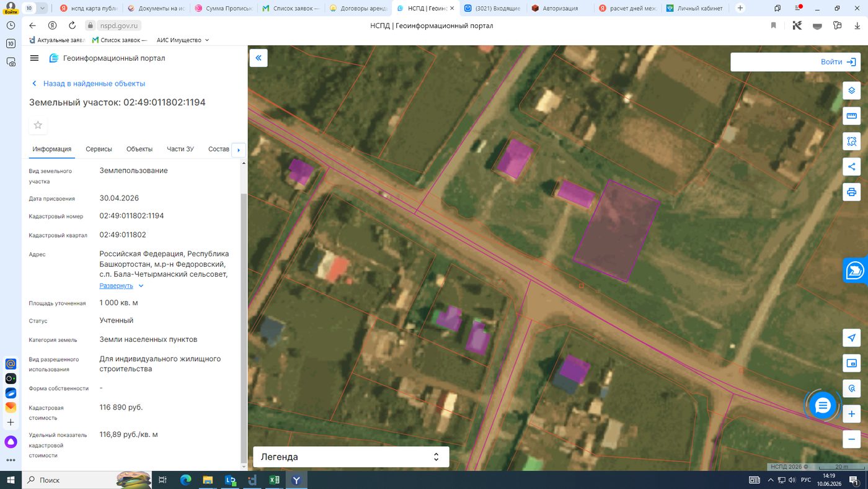Locate my position with arrow icon

(851, 338)
